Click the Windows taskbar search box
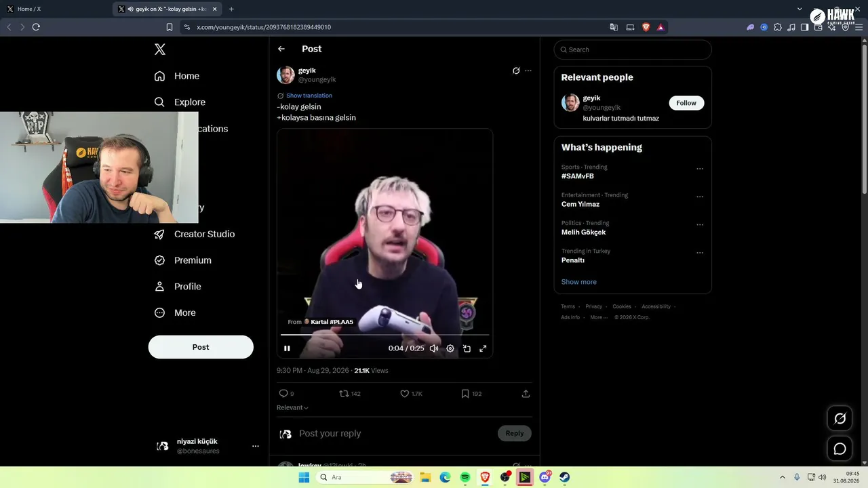The height and width of the screenshot is (488, 868). coord(366,477)
